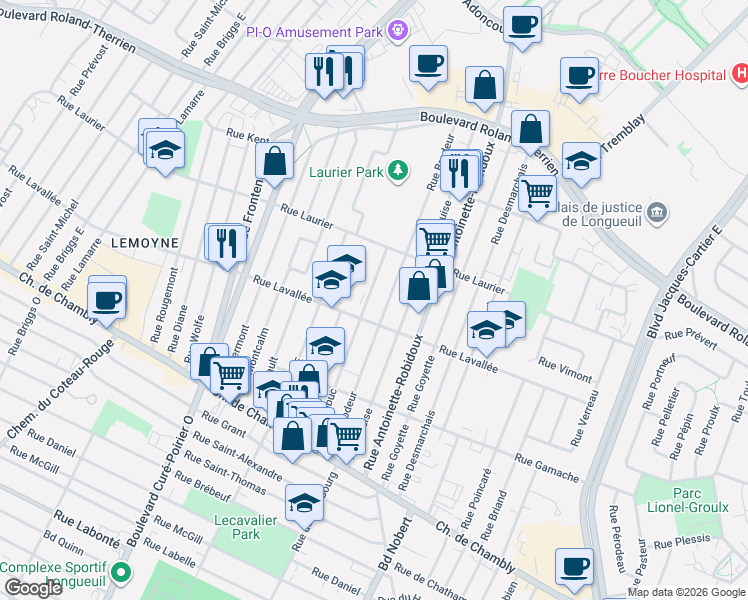
Task: Click the school marker near Rue Tremblay
Action: click(581, 163)
